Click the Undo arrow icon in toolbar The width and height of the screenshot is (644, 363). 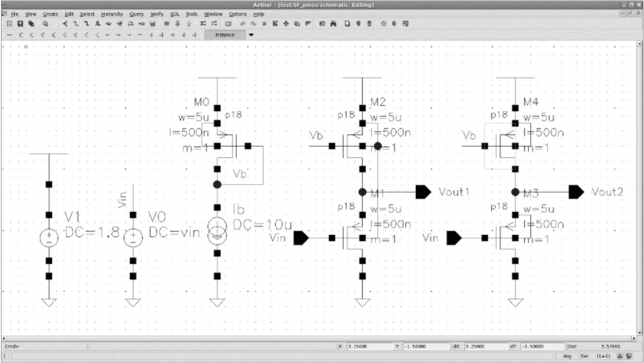[x=242, y=24]
